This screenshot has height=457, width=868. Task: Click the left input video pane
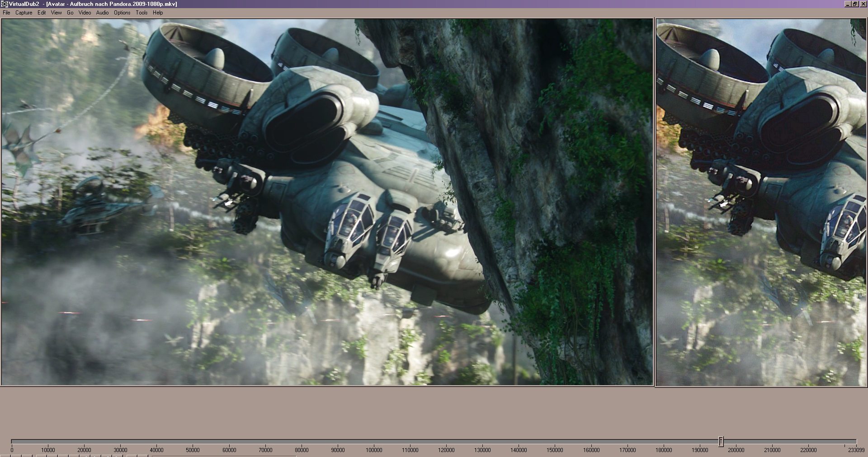[327, 202]
